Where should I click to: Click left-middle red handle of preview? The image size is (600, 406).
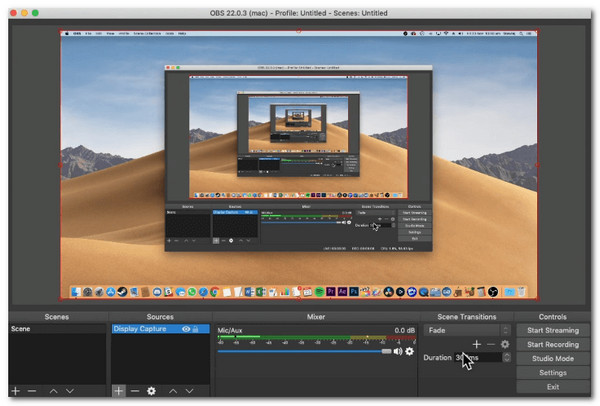point(60,165)
